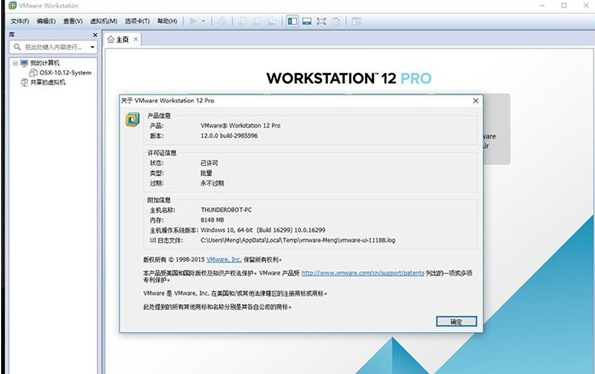
Task: Click the Take Snapshot toolbar icon
Action: point(243,21)
